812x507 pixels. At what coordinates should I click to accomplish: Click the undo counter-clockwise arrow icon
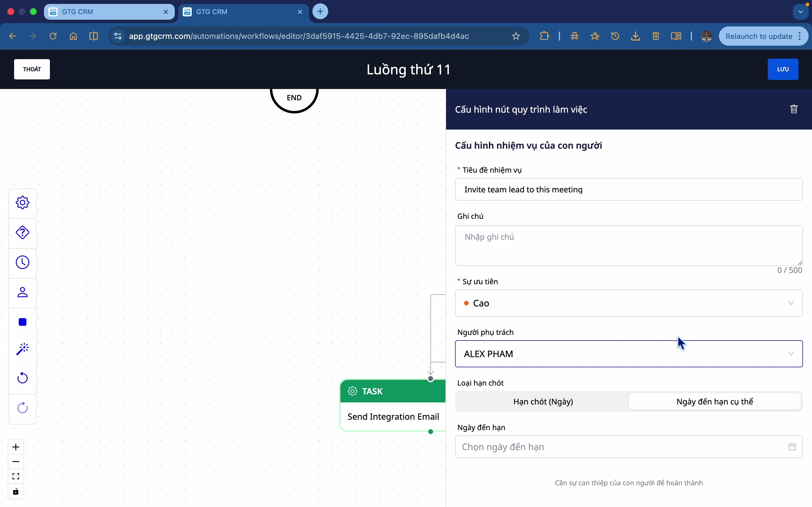(x=23, y=378)
